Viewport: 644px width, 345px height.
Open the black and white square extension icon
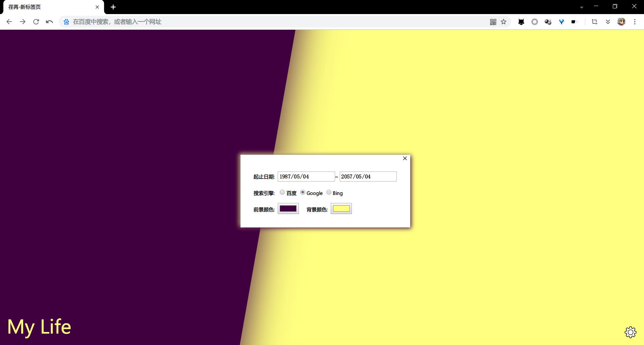(x=575, y=22)
